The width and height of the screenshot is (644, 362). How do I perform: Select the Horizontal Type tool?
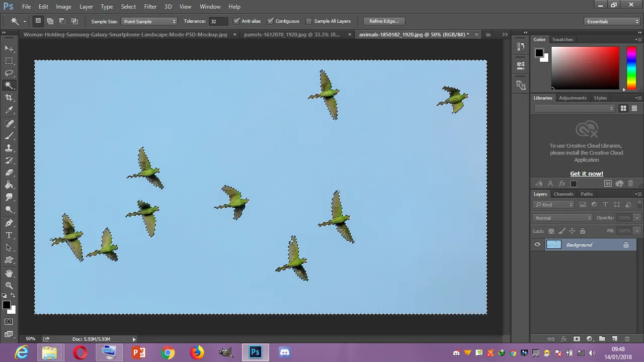(x=9, y=235)
